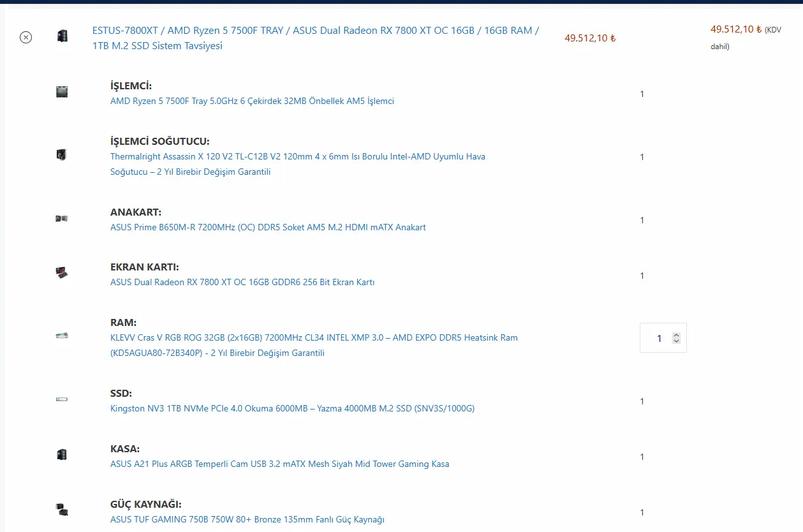Image resolution: width=803 pixels, height=532 pixels.
Task: Increase the RAM quantity with up arrow
Action: 676,335
